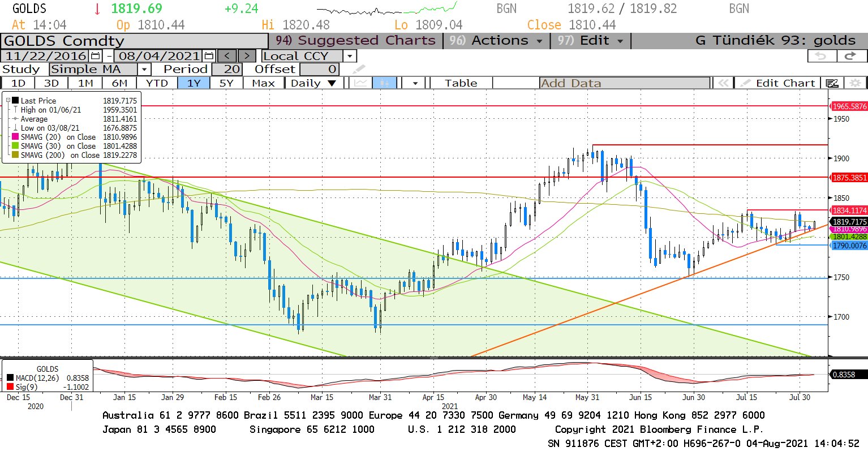
Task: Open the end date calendar picker icon
Action: pos(209,56)
